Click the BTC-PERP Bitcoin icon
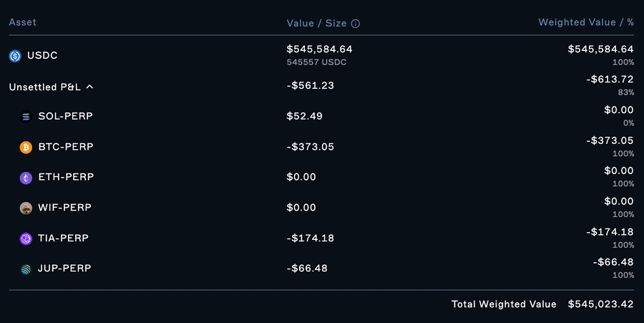Viewport: 644px width, 323px height. pos(26,148)
